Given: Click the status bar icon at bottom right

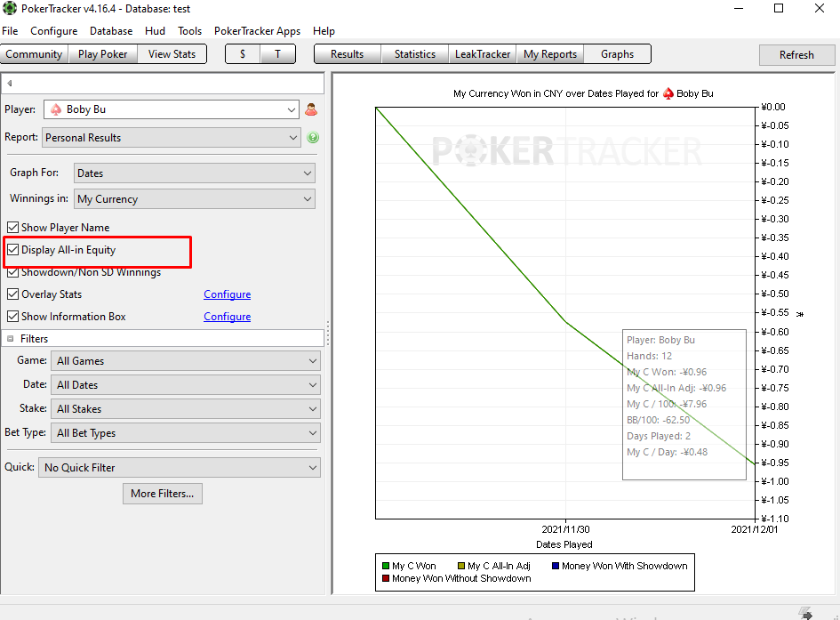Looking at the screenshot, I should tap(805, 613).
